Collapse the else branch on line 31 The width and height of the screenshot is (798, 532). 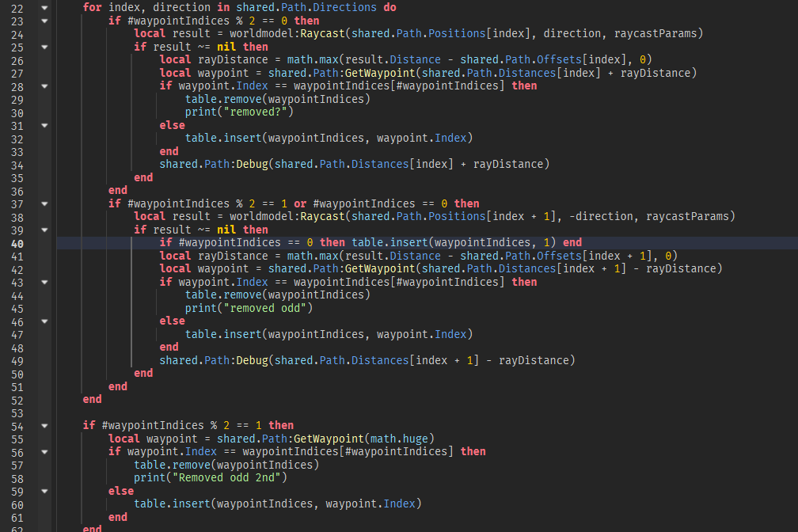click(44, 124)
